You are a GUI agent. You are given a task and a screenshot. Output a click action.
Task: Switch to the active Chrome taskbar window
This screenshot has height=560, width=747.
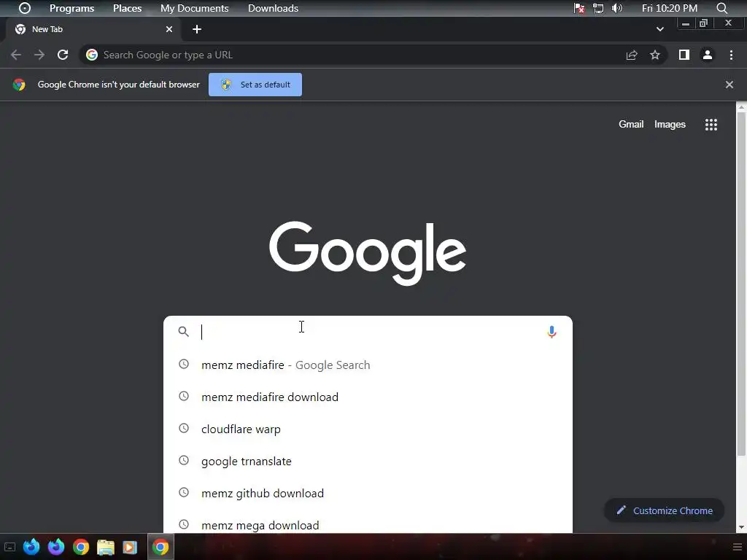click(160, 547)
